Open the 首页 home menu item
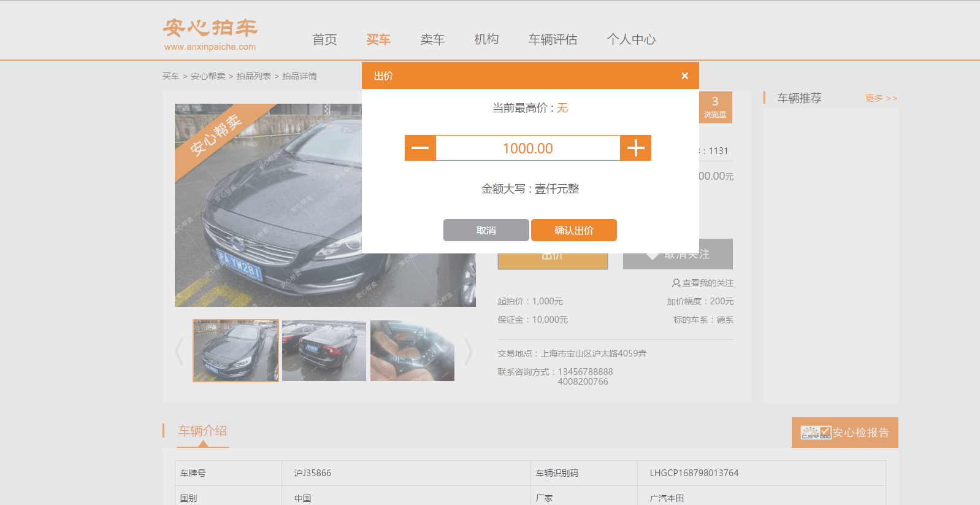This screenshot has height=505, width=980. (324, 40)
